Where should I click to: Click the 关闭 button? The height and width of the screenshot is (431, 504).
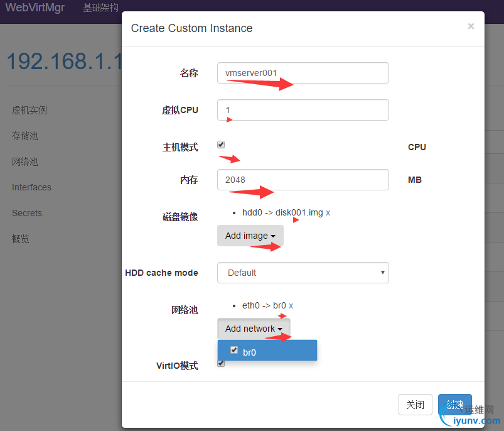[x=415, y=405]
